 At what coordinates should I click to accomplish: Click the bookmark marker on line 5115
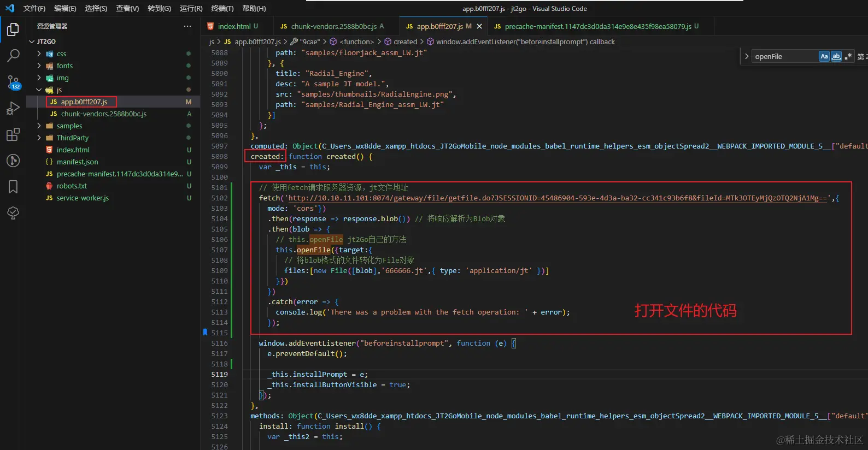tap(205, 332)
